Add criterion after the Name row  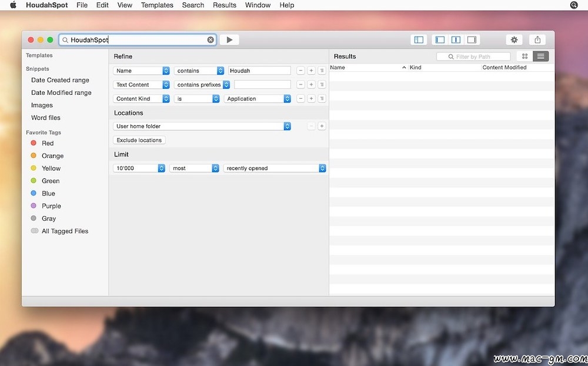311,71
